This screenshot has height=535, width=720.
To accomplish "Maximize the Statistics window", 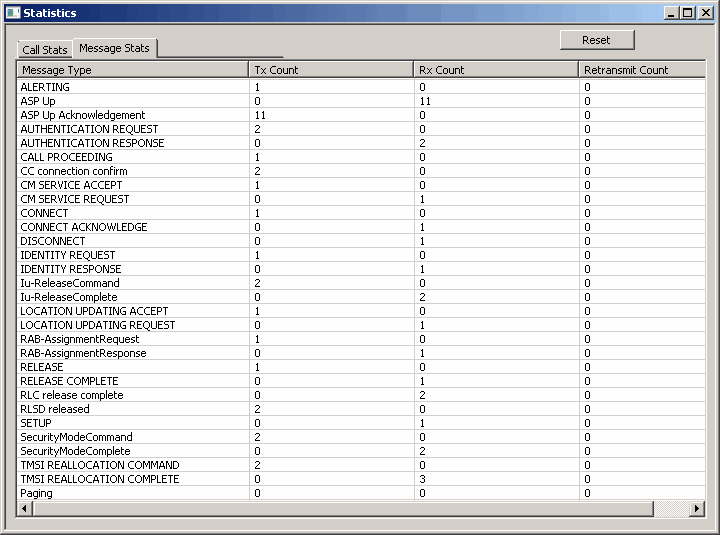I will [687, 13].
